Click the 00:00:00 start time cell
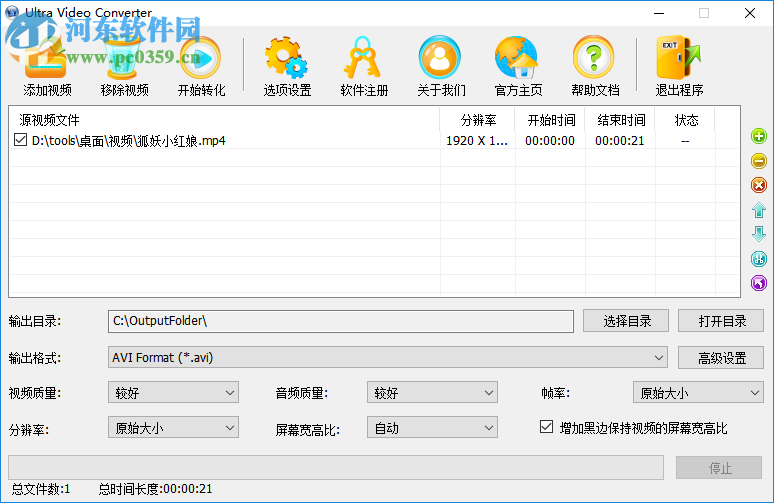This screenshot has height=503, width=774. [x=549, y=141]
